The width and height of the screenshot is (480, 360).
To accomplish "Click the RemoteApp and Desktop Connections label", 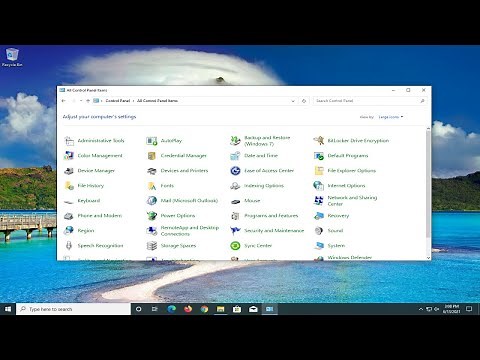I will click(190, 231).
